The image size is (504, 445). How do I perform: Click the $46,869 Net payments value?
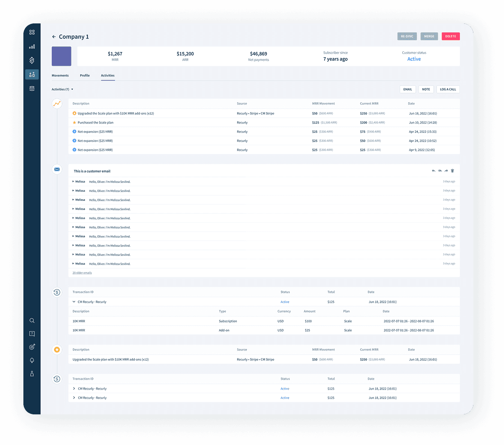pos(258,54)
